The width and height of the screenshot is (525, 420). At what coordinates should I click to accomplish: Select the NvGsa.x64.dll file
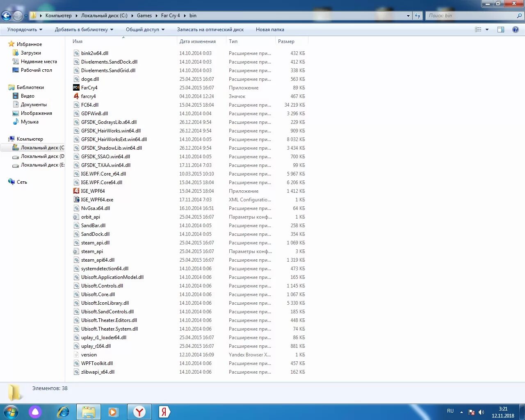point(96,208)
